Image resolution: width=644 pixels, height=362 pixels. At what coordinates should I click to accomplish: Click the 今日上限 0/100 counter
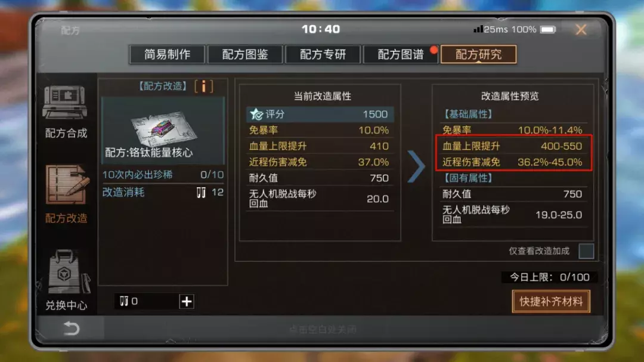point(550,277)
